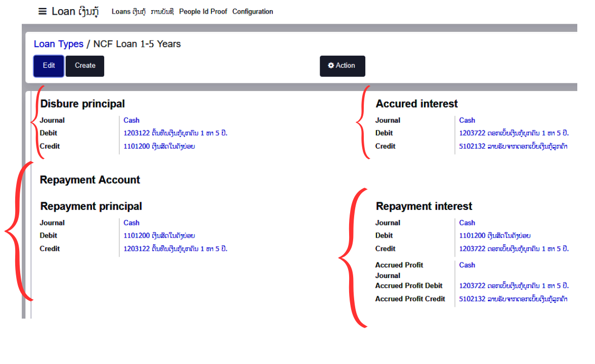595x364 pixels.
Task: Open the Cash journal under Disburse principal
Action: [x=131, y=120]
